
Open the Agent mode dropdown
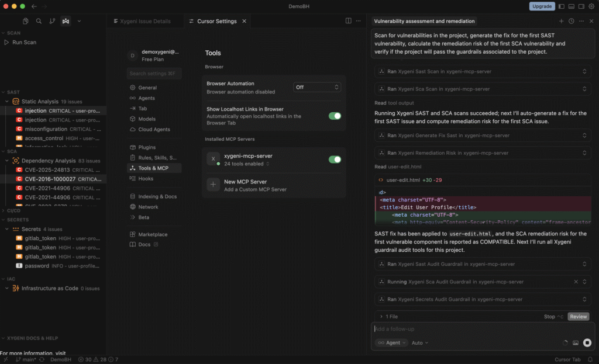[x=391, y=342]
